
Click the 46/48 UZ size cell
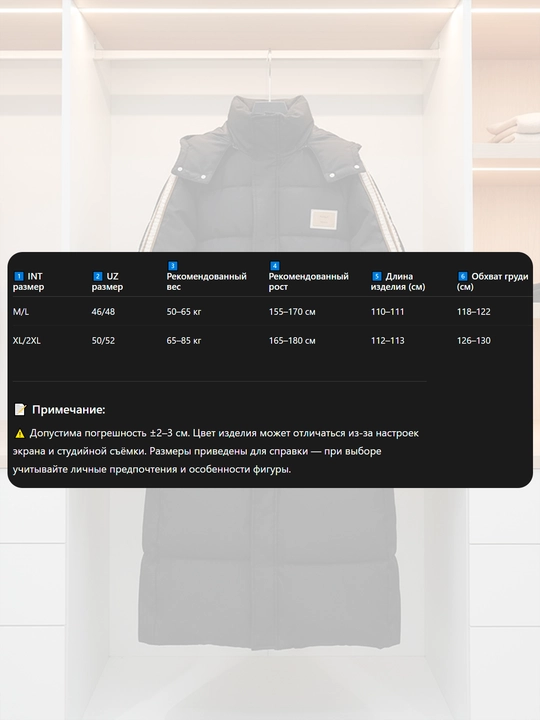[103, 312]
